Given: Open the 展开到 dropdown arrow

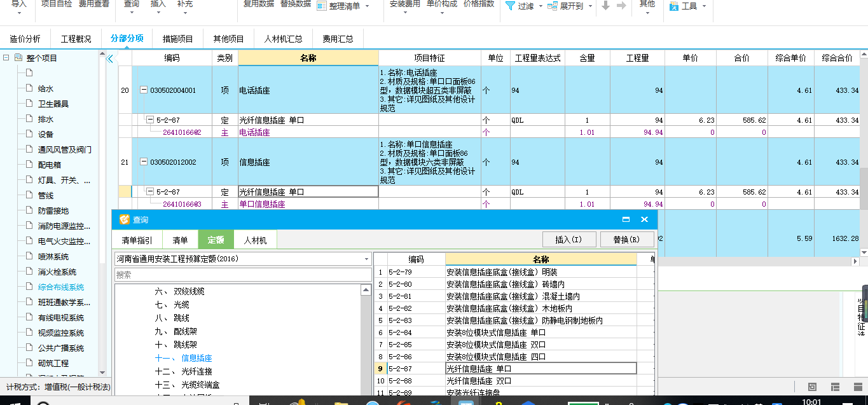Looking at the screenshot, I should point(591,6).
